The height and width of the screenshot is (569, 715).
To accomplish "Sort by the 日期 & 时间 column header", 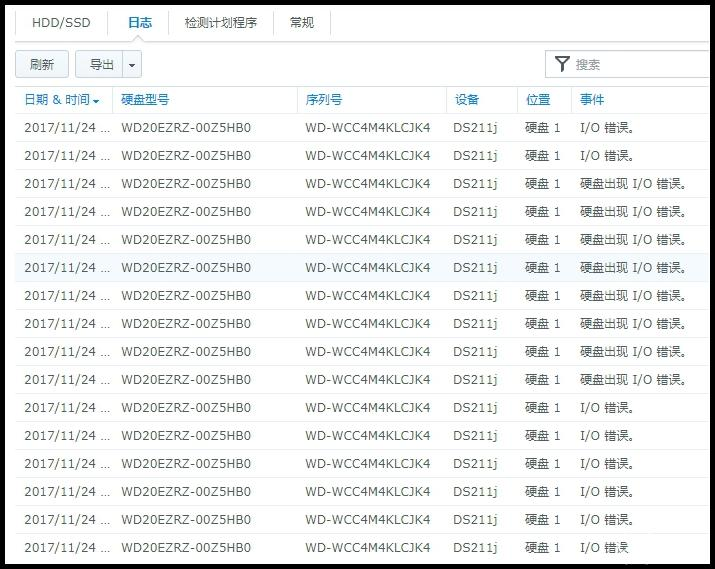I will [62, 100].
